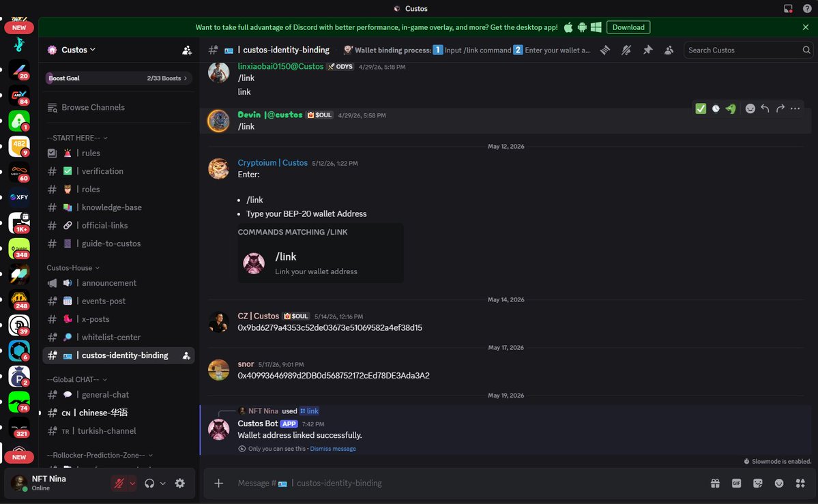Open Custos Bot avatar

218,430
